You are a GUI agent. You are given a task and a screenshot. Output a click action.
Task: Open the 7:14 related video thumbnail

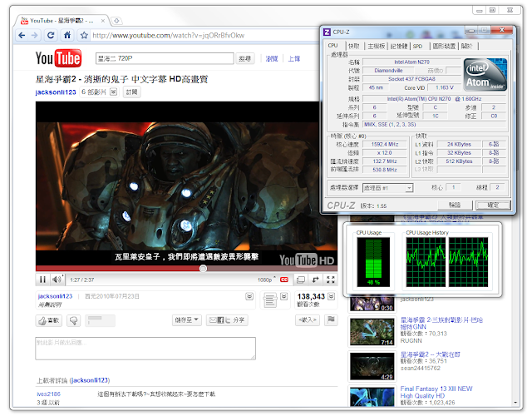(372, 331)
